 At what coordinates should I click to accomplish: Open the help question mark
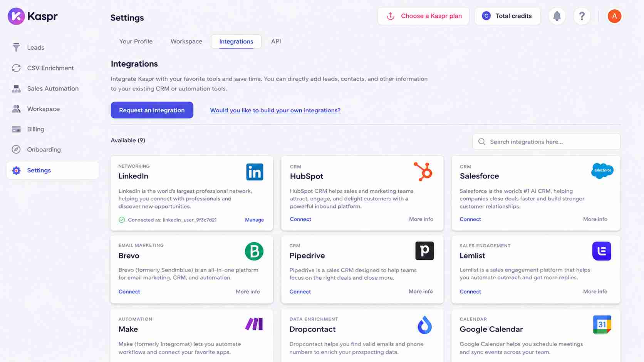582,16
